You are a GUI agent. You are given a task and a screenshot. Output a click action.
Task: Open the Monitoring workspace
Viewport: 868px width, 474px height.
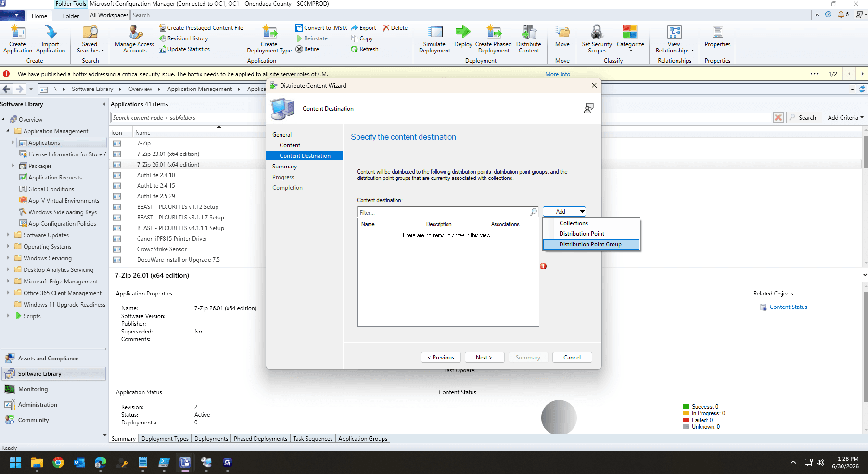coord(53,389)
